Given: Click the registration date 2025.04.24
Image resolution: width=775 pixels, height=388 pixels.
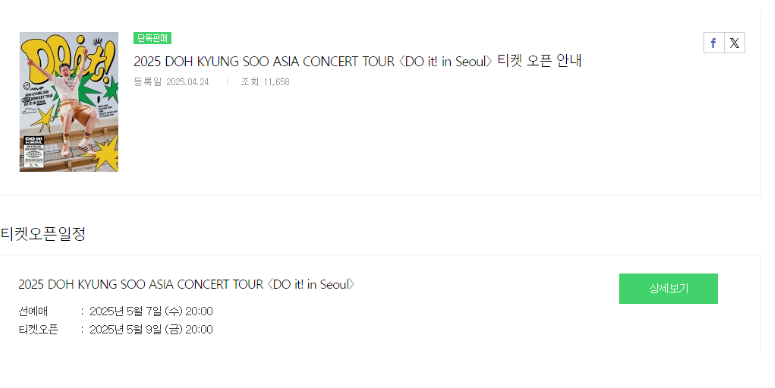Looking at the screenshot, I should pos(188,82).
